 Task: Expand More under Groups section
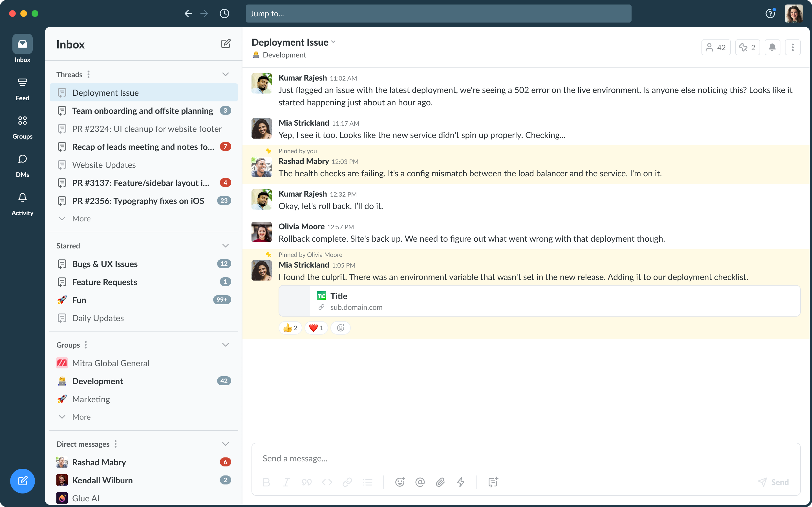(x=81, y=417)
